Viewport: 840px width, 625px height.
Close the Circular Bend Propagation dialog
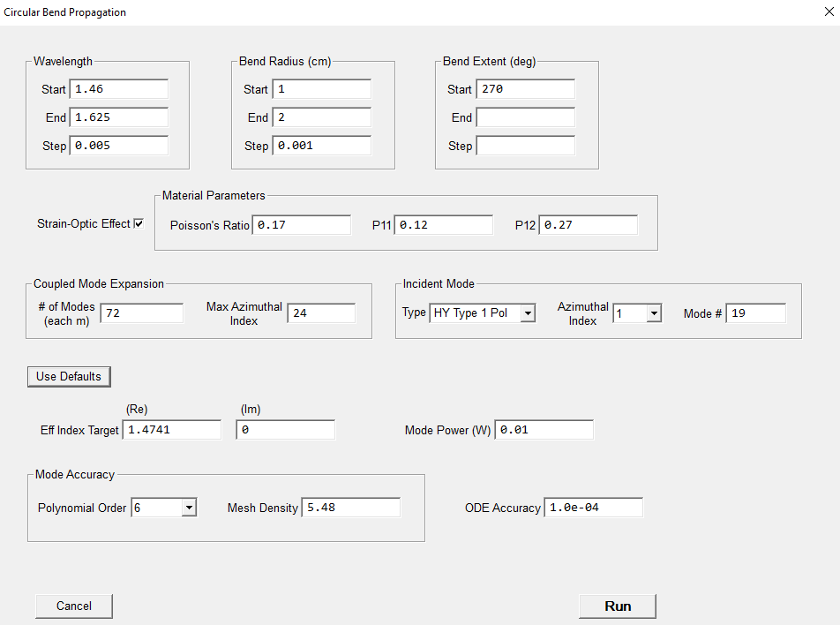click(829, 11)
